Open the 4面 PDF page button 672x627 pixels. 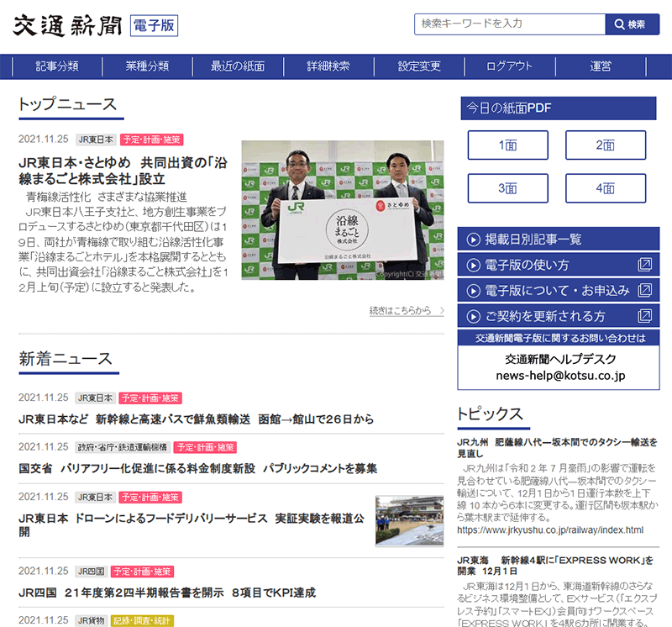coord(605,188)
